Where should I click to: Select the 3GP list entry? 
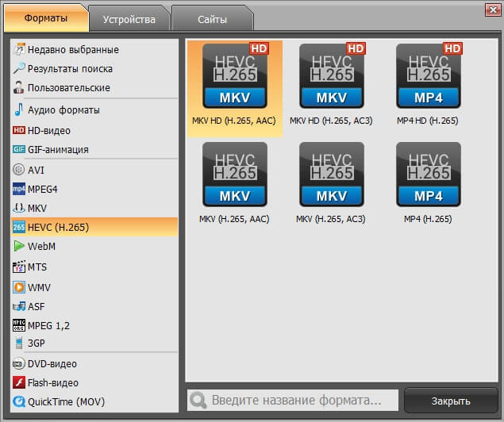(x=94, y=343)
